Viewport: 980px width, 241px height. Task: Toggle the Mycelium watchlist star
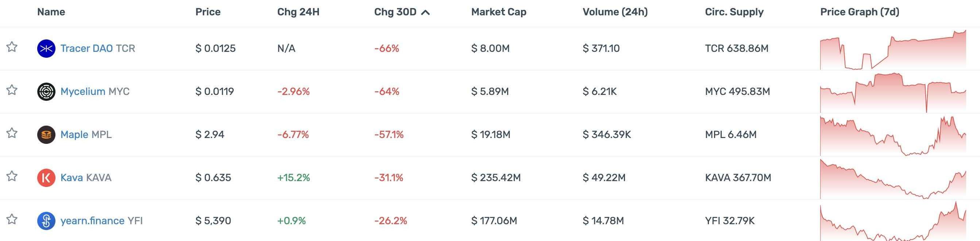click(12, 90)
